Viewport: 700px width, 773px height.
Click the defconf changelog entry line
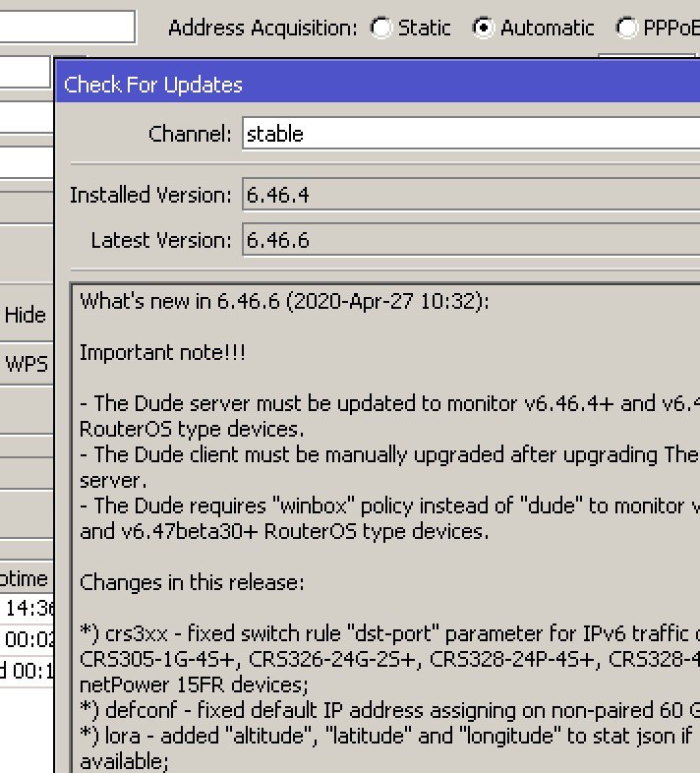(389, 710)
